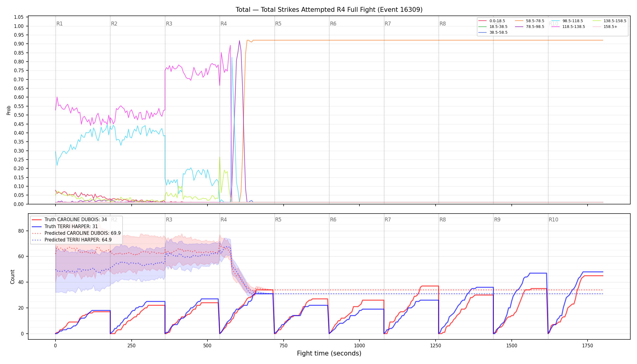The image size is (637, 364).
Task: Click the 0.00 tick on Prob axis
Action: click(x=19, y=204)
